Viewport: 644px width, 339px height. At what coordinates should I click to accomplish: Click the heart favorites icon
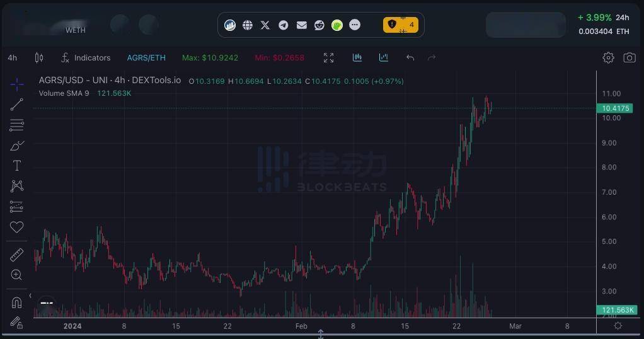tap(17, 227)
